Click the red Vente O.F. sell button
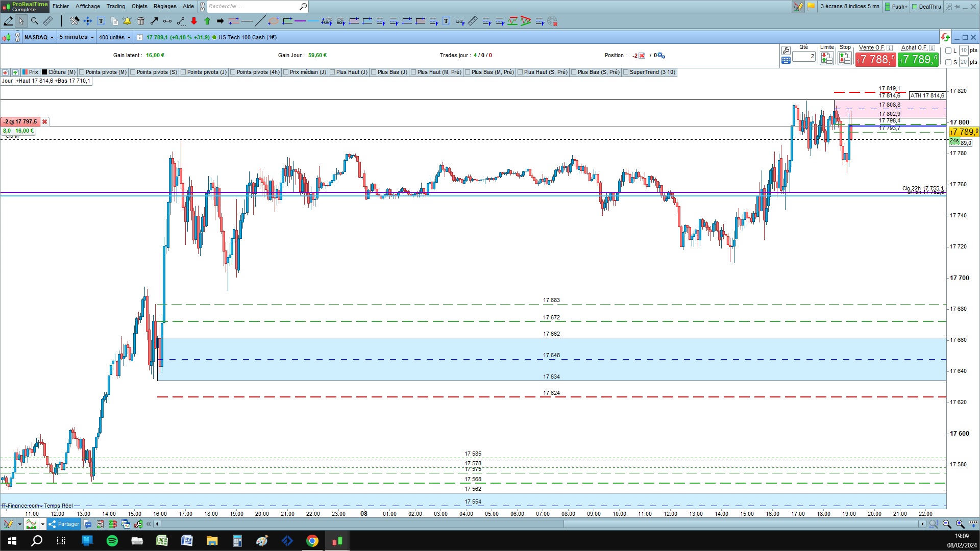Viewport: 980px width, 551px height. point(875,60)
